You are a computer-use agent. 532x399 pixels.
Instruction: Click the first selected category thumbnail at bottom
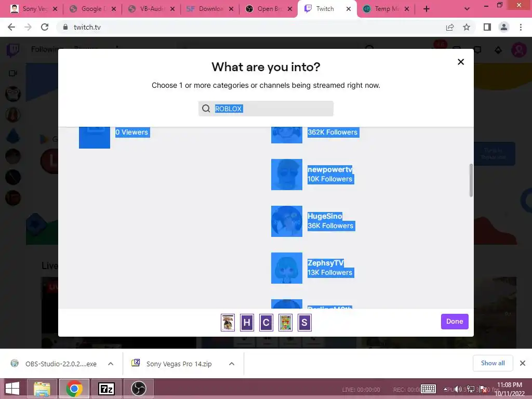coord(228,322)
